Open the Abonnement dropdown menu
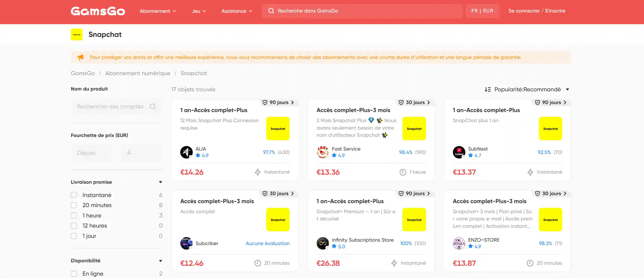Viewport: 644px width, 278px height. pos(158,11)
